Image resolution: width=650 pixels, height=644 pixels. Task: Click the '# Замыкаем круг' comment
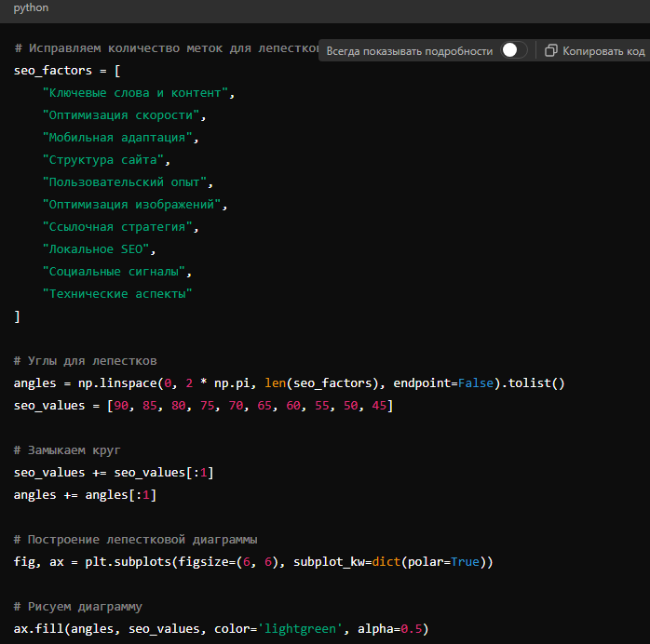click(x=67, y=450)
